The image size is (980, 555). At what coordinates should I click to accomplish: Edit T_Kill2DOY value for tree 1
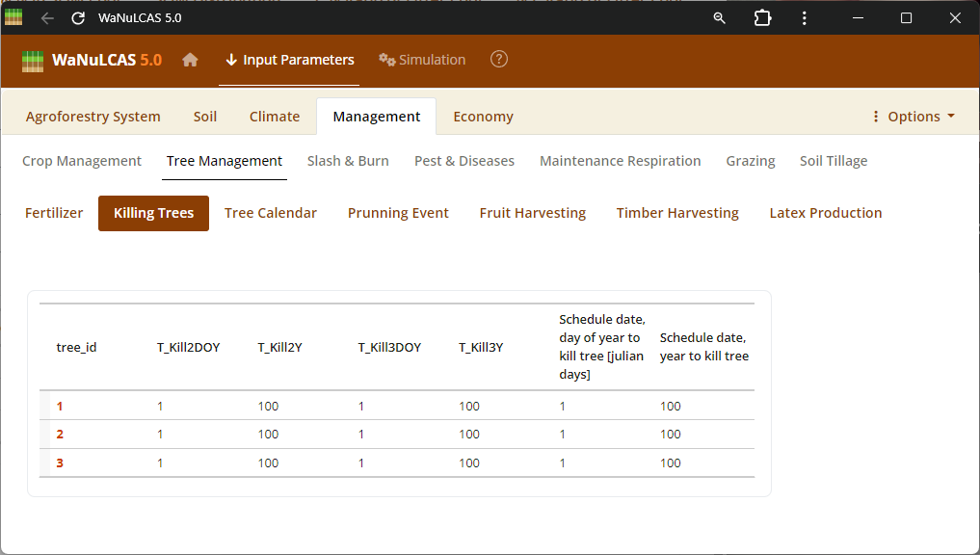point(161,406)
